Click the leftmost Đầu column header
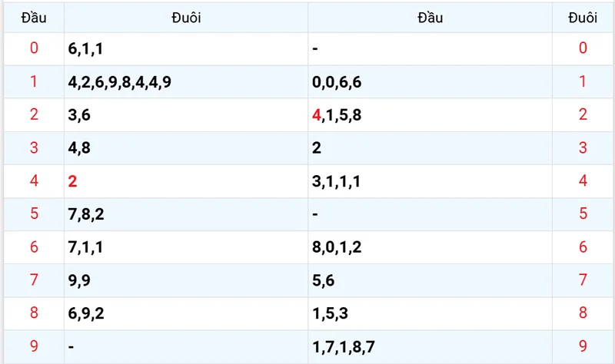615x364 pixels. pos(33,18)
